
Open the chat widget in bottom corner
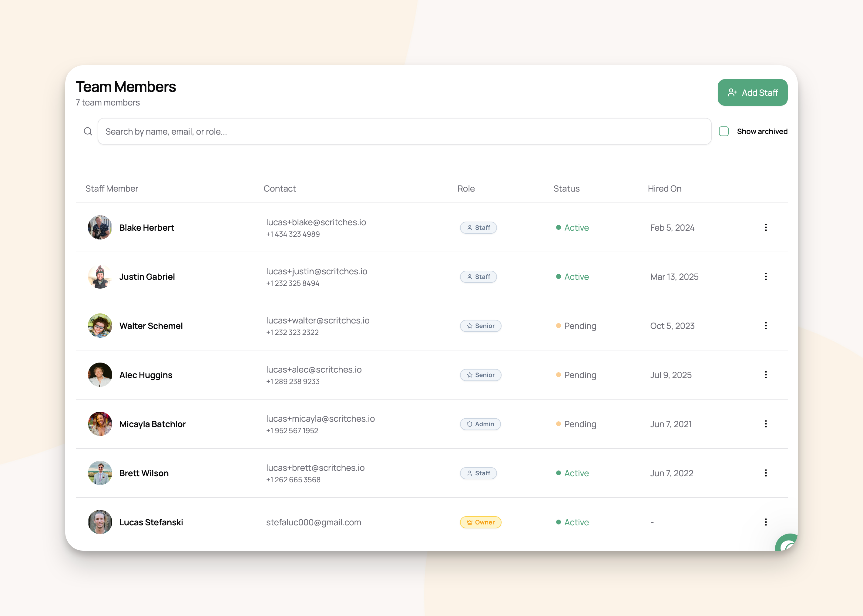tap(787, 543)
